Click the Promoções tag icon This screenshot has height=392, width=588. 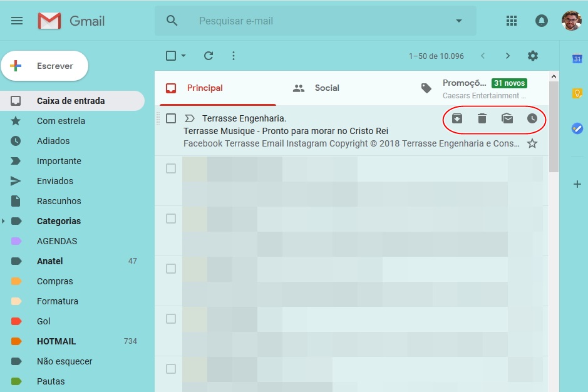point(426,88)
